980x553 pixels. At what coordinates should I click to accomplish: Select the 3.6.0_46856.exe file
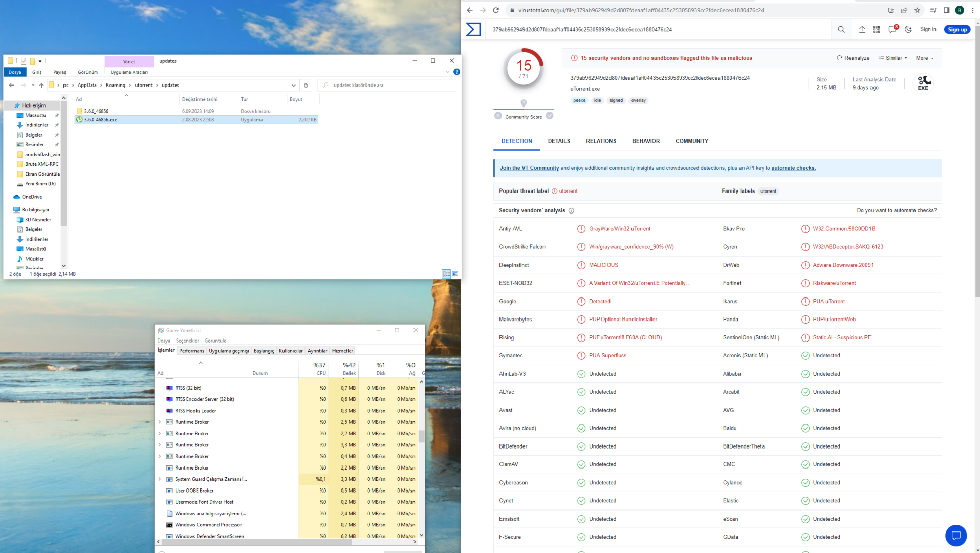pos(197,120)
